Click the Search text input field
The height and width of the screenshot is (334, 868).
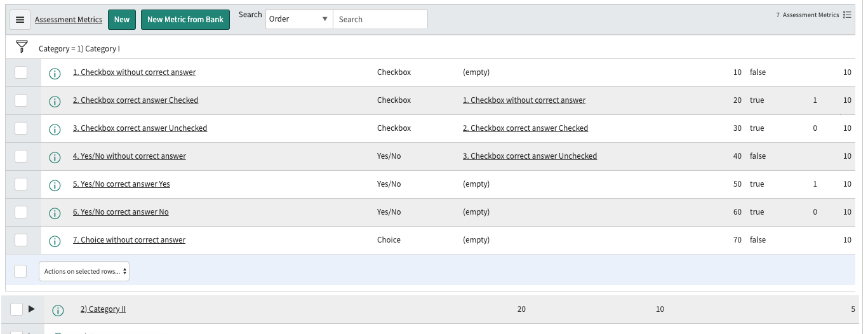click(x=380, y=19)
